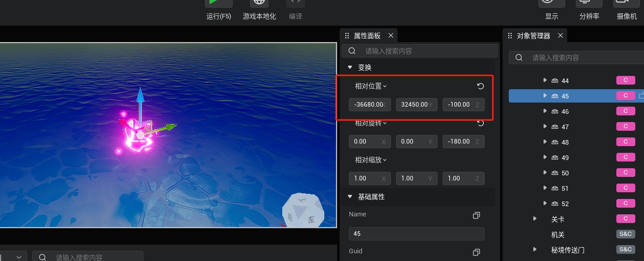Collapse the 基础属性 section
This screenshot has height=261, width=644.
click(x=350, y=197)
